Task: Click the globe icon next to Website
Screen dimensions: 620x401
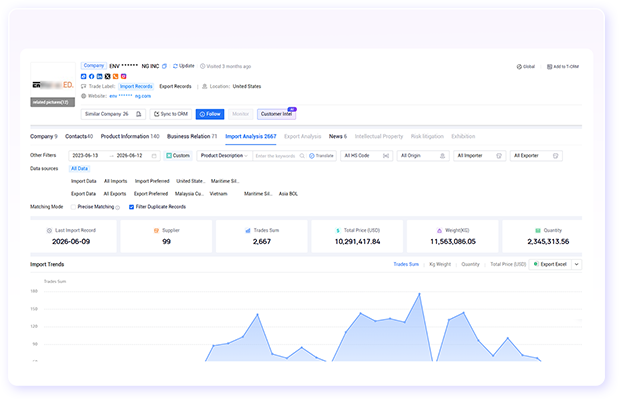Action: tap(83, 96)
